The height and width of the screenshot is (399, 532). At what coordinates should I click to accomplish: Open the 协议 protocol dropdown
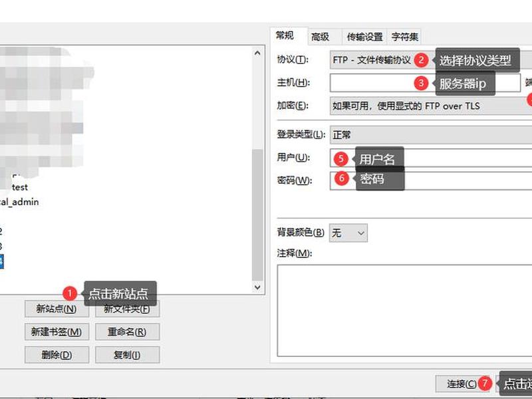click(430, 60)
